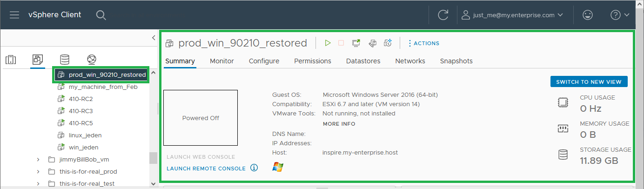Refresh the vSphere Client with the reload icon
644x189 pixels.
(443, 15)
